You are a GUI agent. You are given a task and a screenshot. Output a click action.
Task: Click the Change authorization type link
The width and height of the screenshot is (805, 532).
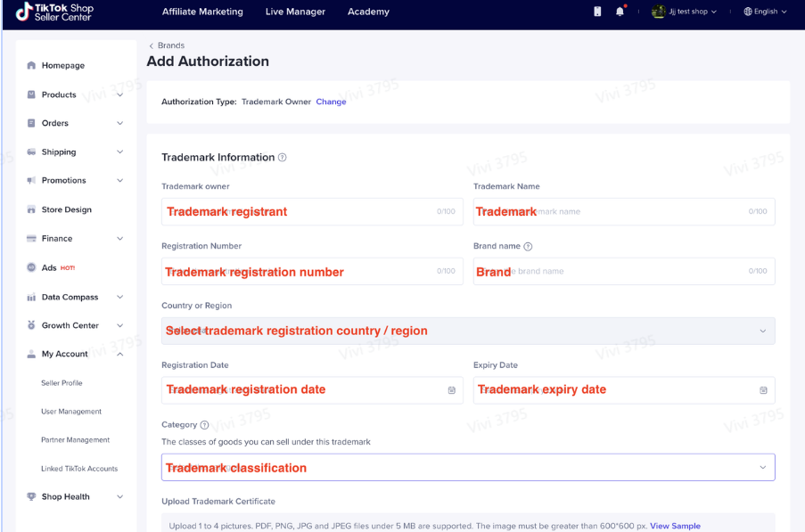(x=331, y=102)
